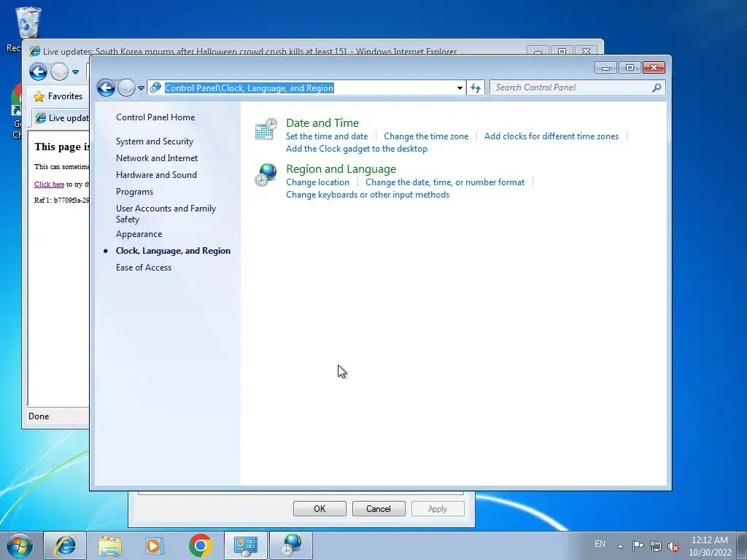Click OK in the dialog behind

(320, 508)
